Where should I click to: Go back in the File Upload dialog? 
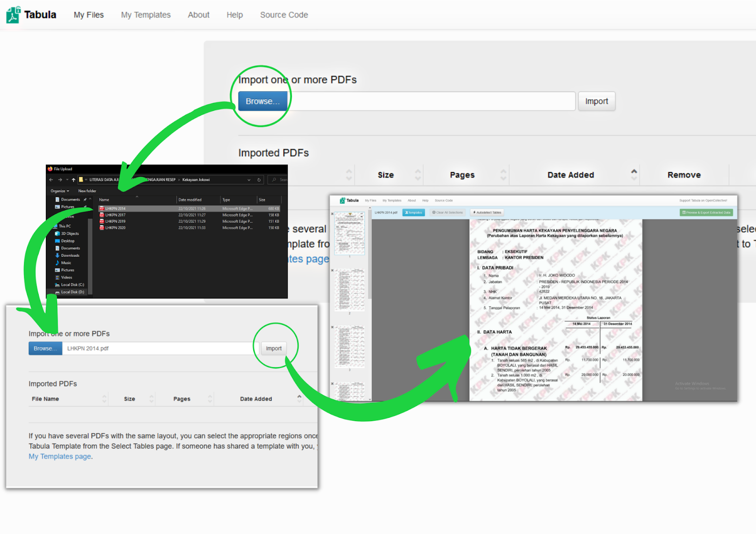51,179
